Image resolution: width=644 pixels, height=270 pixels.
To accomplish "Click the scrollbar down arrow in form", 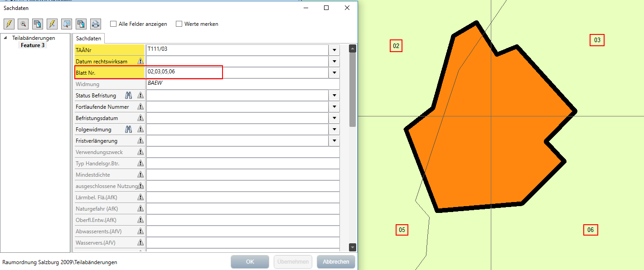I will tap(353, 247).
